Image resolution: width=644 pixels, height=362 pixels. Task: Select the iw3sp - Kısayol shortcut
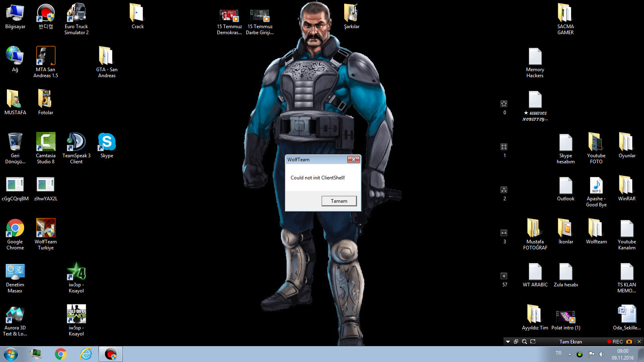(76, 278)
